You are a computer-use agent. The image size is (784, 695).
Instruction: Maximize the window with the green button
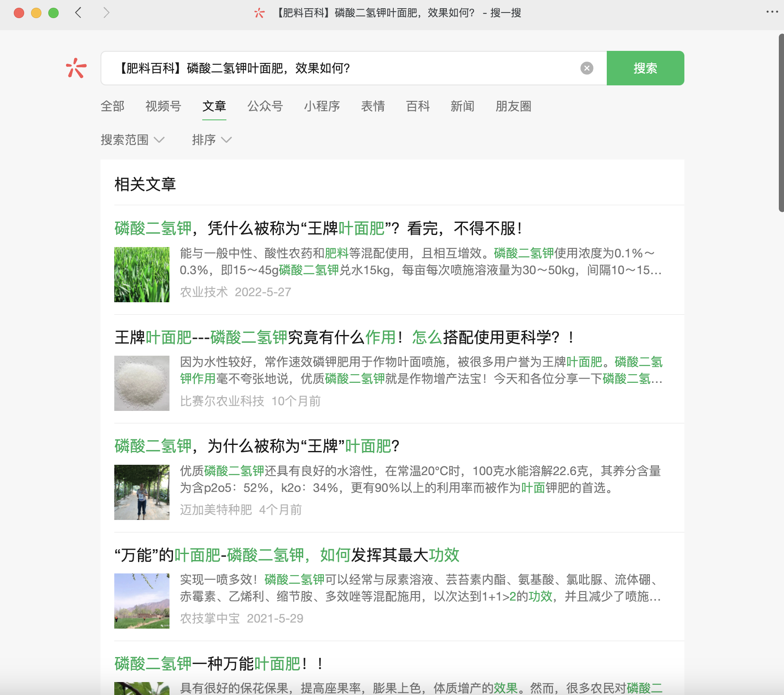coord(53,13)
